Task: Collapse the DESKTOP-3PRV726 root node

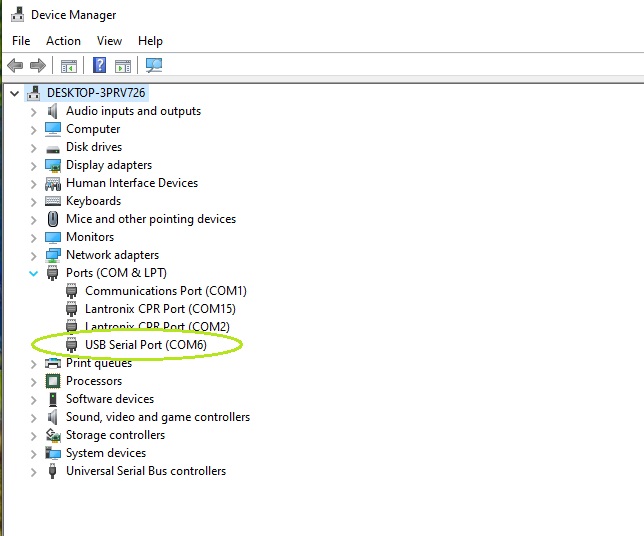Action: click(14, 93)
